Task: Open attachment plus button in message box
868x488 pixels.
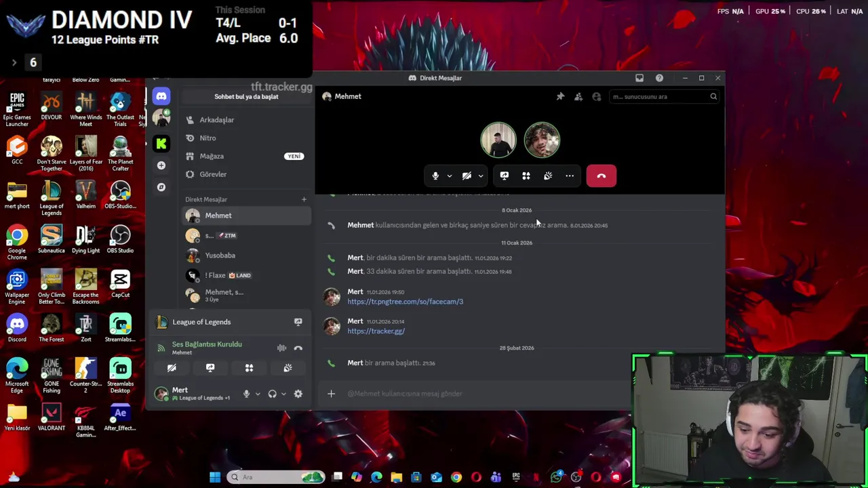Action: tap(331, 394)
